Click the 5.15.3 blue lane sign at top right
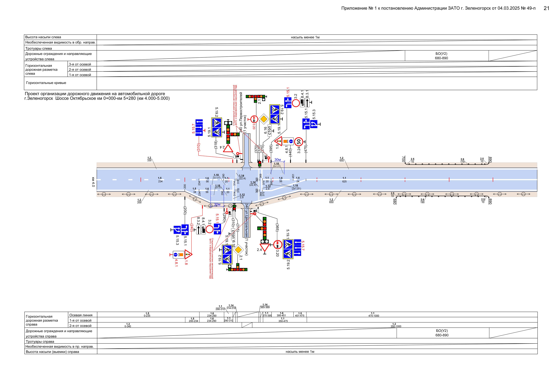 coord(314,124)
